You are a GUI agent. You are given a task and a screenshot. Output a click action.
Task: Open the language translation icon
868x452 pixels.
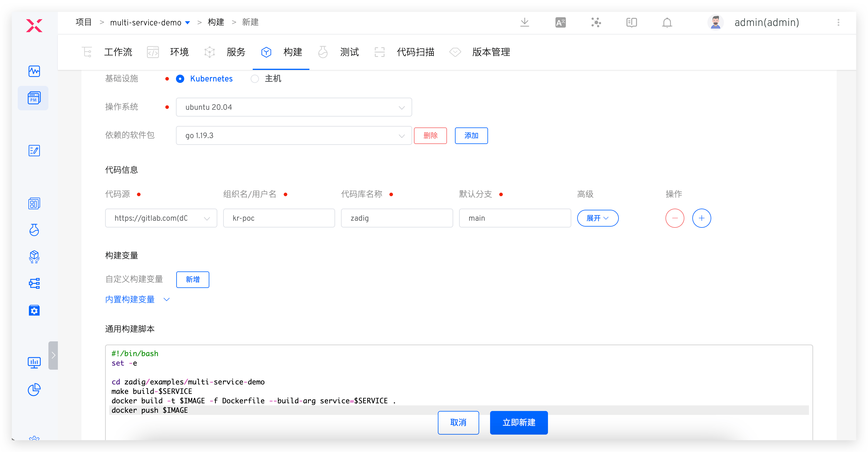[560, 22]
